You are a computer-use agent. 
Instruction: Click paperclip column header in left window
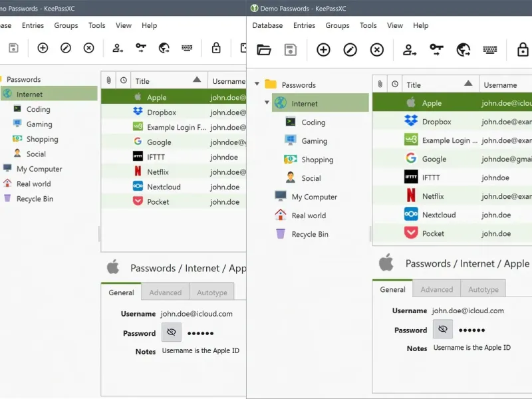click(x=108, y=80)
